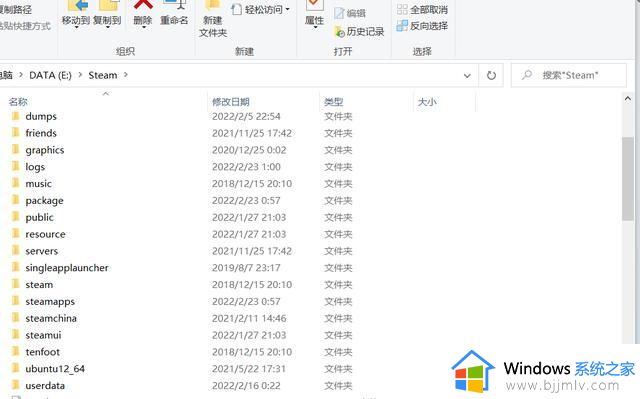The image size is (640, 399).
Task: Select the servers folder icon
Action: tap(16, 250)
